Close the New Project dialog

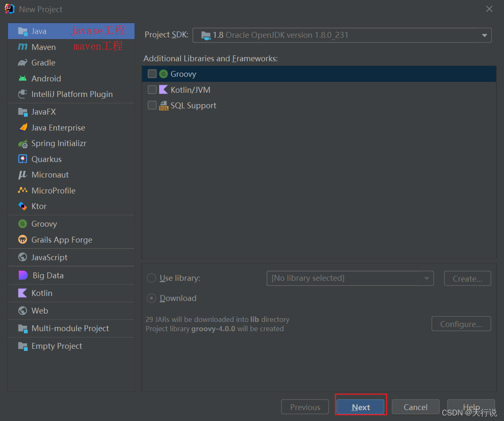click(489, 9)
